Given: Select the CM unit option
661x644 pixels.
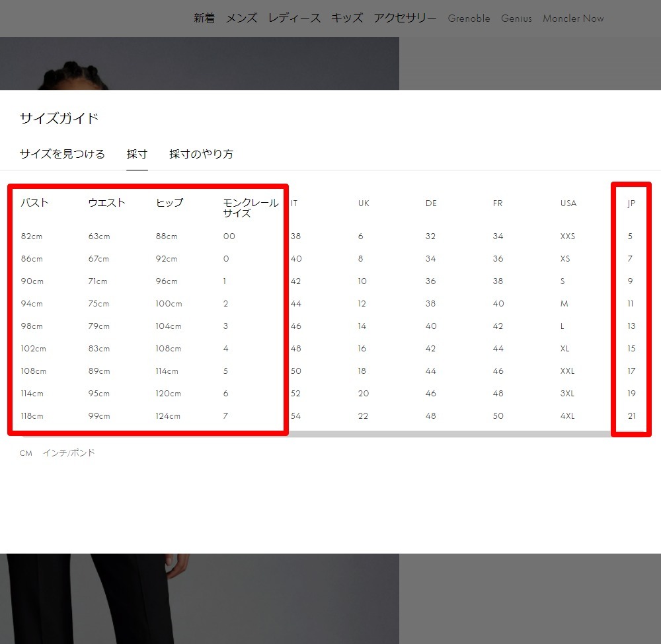Looking at the screenshot, I should 26,453.
